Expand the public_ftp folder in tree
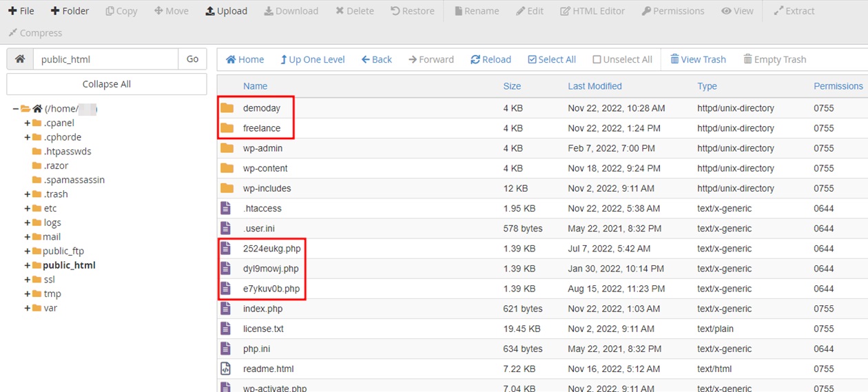This screenshot has width=868, height=392. click(x=28, y=251)
